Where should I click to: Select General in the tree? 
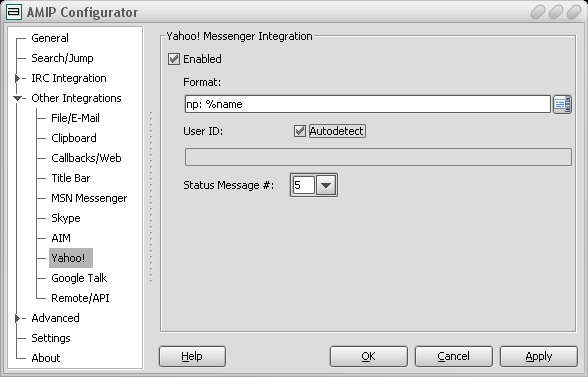click(x=50, y=38)
